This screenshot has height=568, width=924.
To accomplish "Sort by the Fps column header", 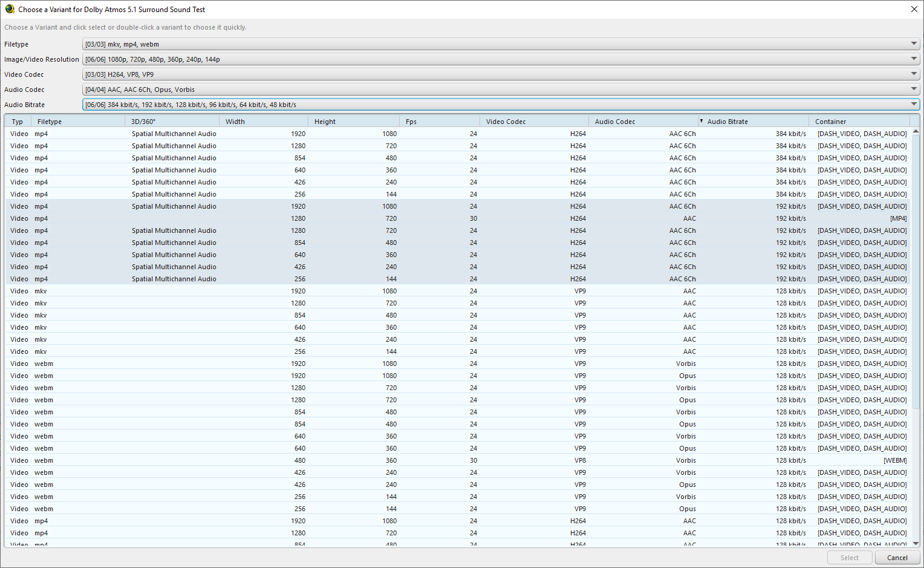I will pos(440,122).
